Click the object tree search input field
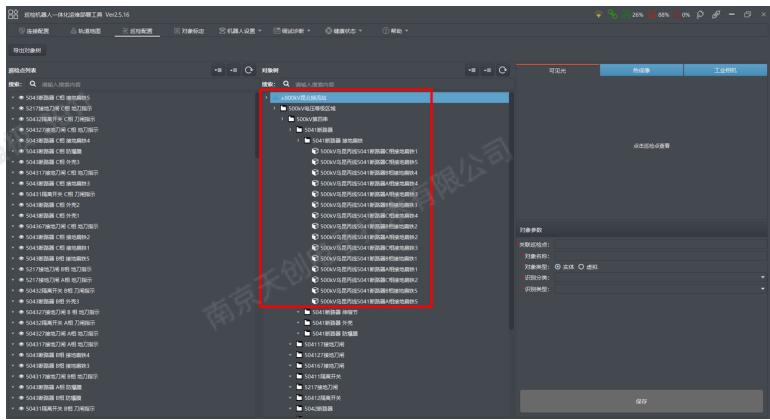Viewport: 770px width, 420px height. point(401,84)
